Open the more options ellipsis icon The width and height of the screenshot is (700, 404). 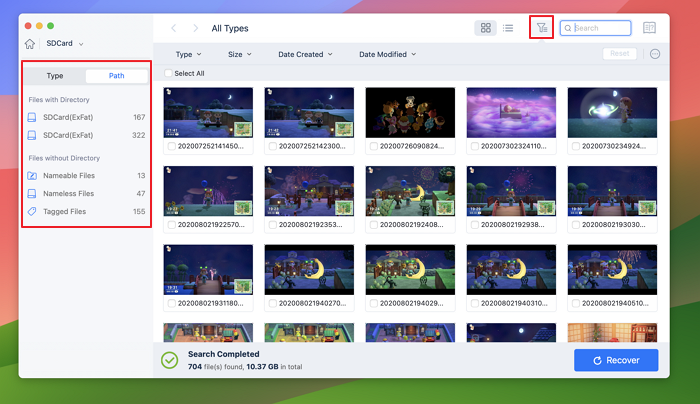pos(655,54)
